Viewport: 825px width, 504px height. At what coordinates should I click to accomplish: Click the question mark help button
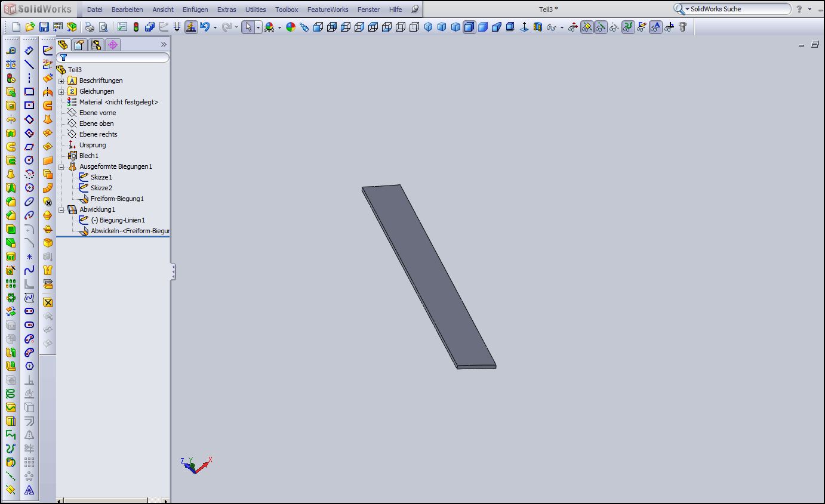click(799, 9)
